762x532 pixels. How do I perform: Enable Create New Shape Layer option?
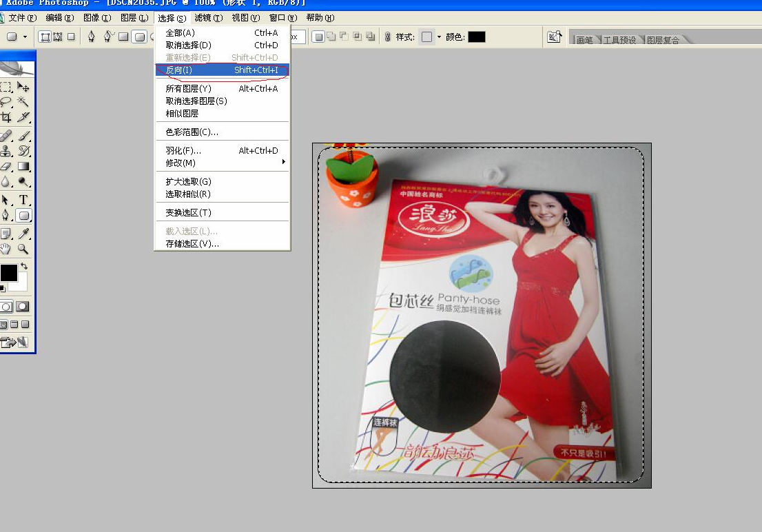pyautogui.click(x=318, y=37)
